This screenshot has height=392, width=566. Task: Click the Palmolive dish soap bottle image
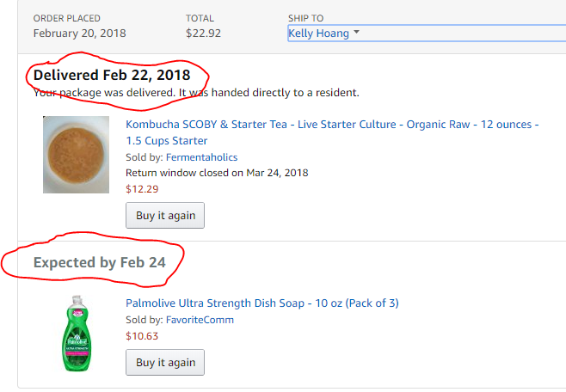point(76,334)
